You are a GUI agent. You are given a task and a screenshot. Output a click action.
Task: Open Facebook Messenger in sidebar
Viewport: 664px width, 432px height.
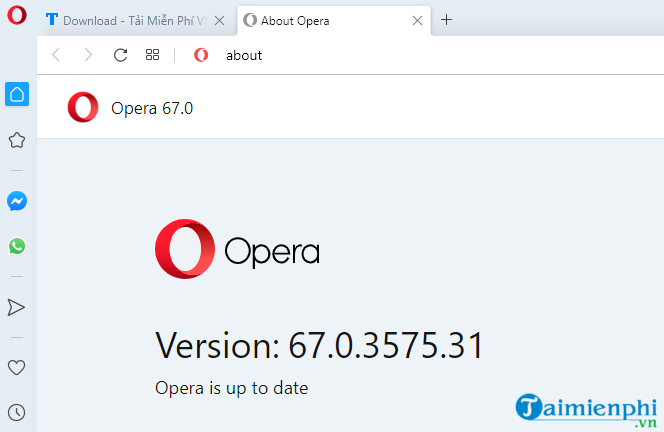[x=17, y=201]
